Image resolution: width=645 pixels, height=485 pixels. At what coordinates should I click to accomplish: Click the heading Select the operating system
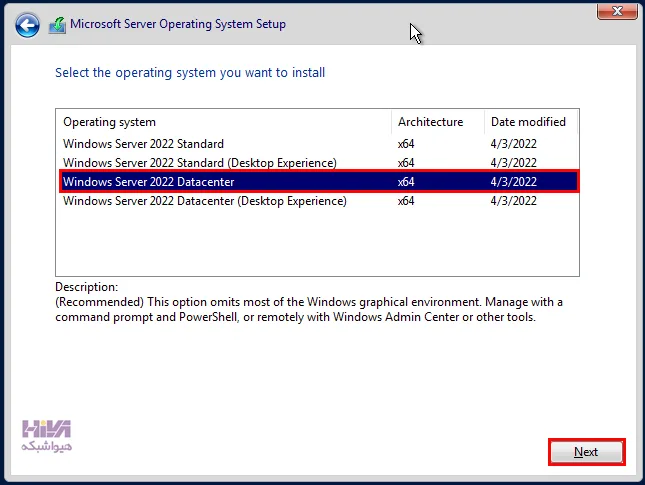tap(190, 73)
